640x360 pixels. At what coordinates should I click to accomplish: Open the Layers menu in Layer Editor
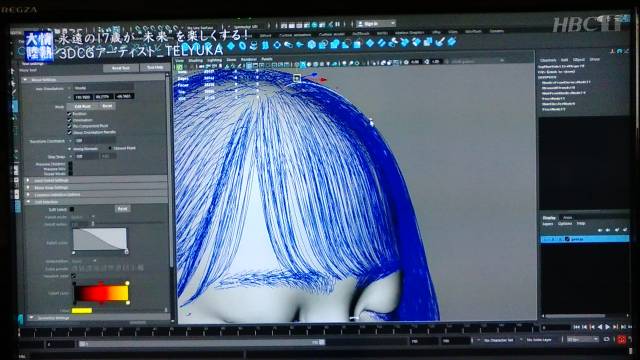coord(548,224)
